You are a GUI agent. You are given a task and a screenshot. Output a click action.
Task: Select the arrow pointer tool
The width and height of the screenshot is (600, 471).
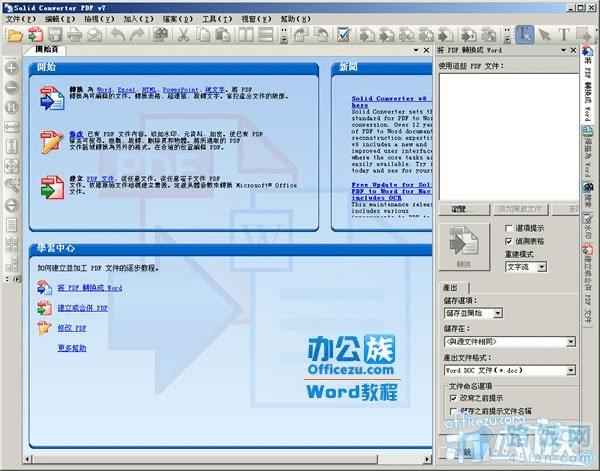(545, 35)
